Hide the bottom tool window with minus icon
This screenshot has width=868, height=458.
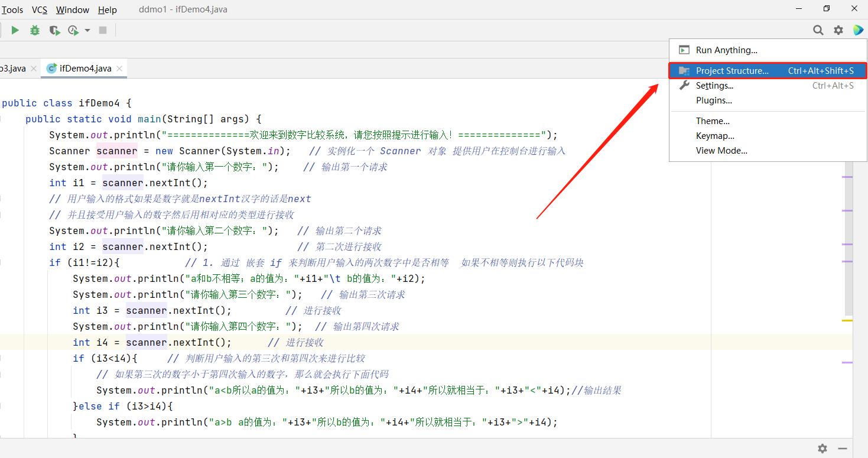click(x=843, y=449)
